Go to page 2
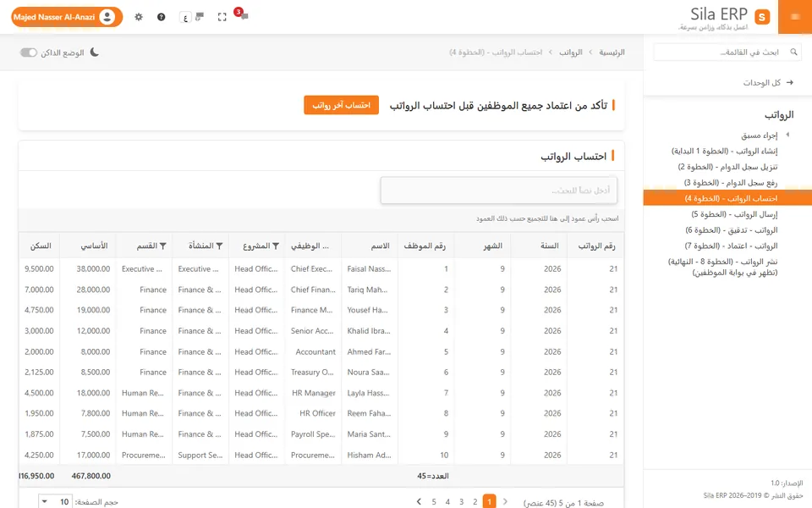Viewport: 812px width, 508px height. point(475,501)
